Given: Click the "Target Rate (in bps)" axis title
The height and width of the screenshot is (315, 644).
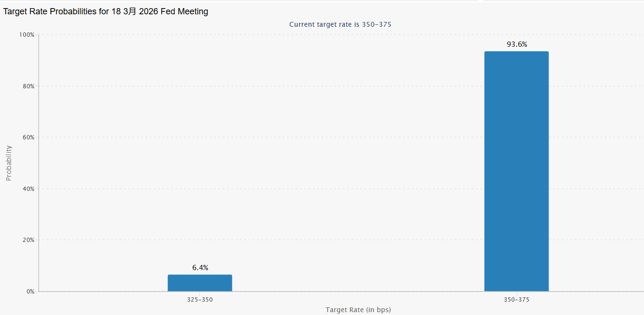Looking at the screenshot, I should pos(358,310).
